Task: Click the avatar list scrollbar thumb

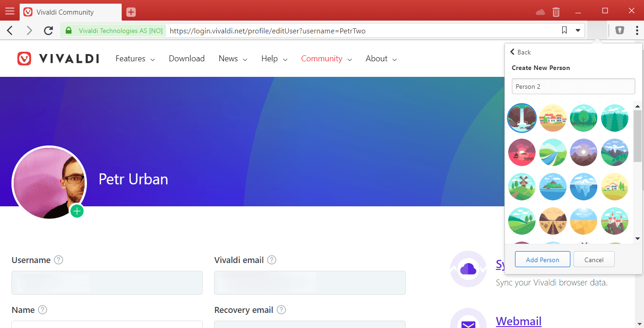Action: click(638, 135)
